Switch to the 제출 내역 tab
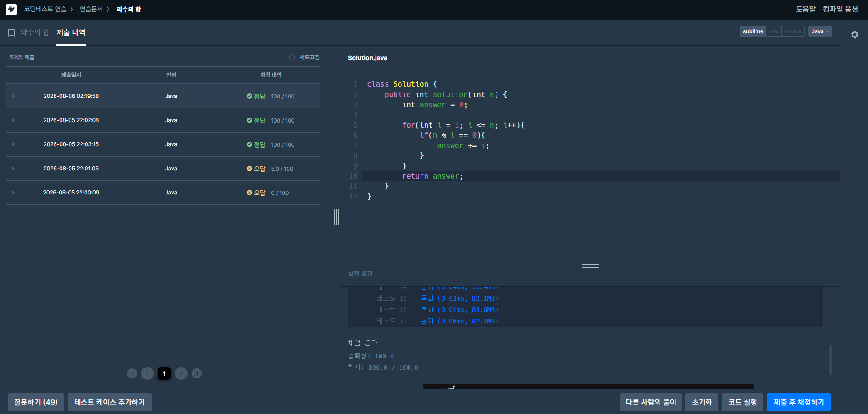This screenshot has width=868, height=414. coord(71,32)
